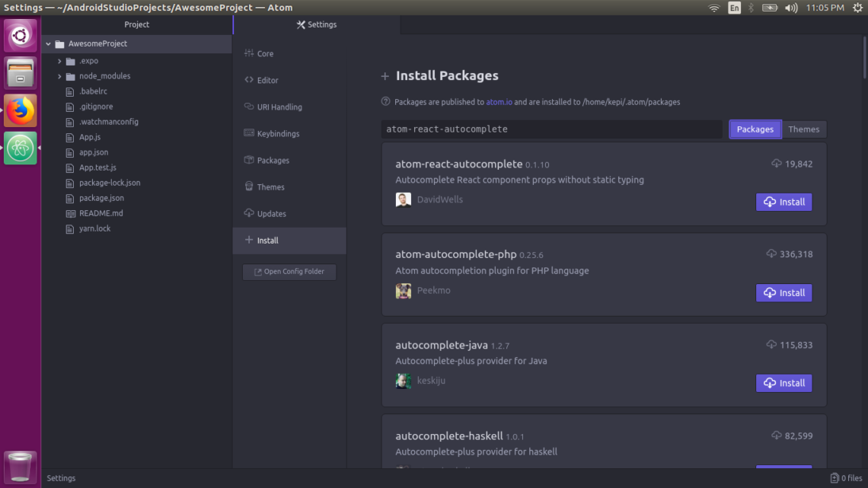The width and height of the screenshot is (868, 488).
Task: Install the atom-autocomplete-php package
Action: 783,292
